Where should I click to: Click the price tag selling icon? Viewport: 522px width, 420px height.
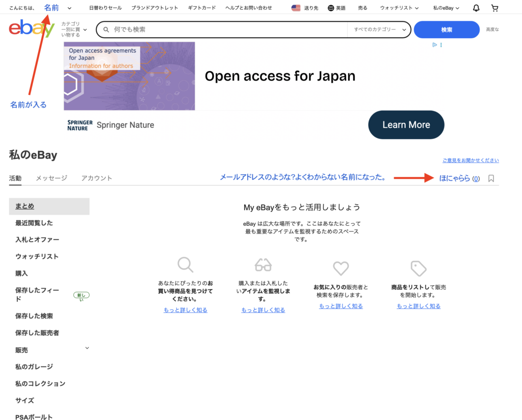419,268
